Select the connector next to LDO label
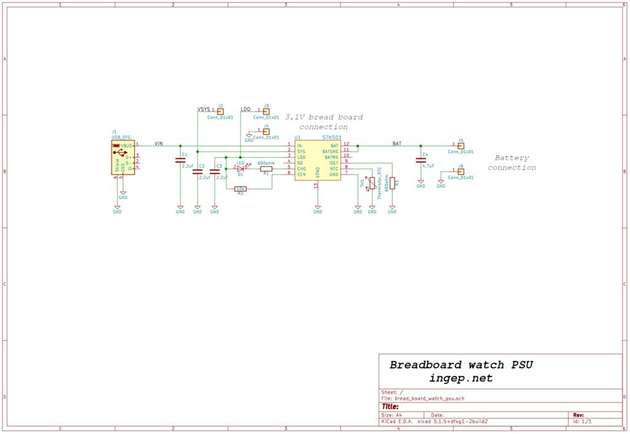The width and height of the screenshot is (630, 434). coord(266,111)
